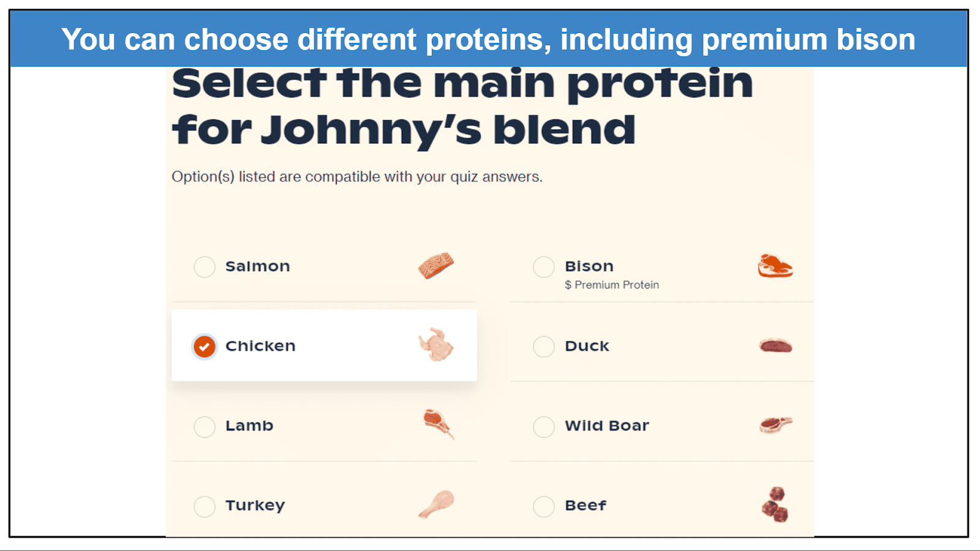Select the Salmon radio button
Image resolution: width=980 pixels, height=551 pixels.
pyautogui.click(x=205, y=267)
